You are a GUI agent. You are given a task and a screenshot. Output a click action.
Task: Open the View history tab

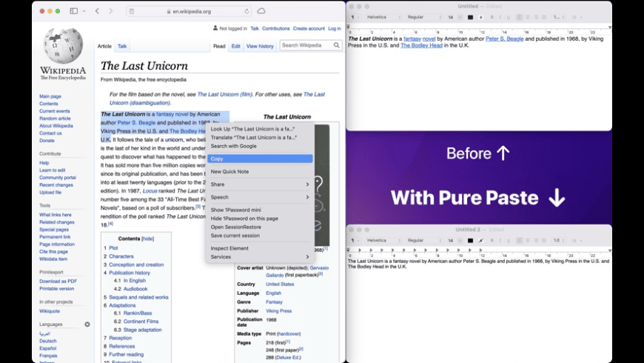pos(260,46)
